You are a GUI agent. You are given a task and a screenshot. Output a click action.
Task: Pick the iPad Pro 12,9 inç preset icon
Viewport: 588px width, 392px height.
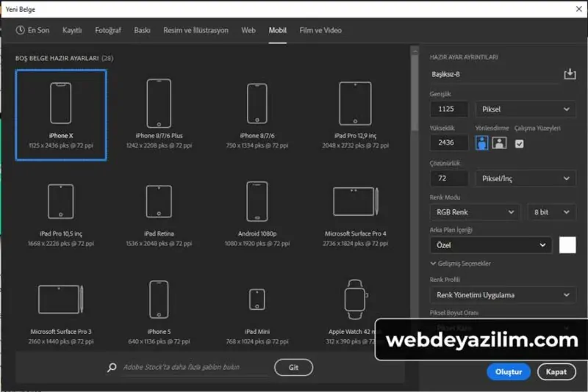pos(355,104)
